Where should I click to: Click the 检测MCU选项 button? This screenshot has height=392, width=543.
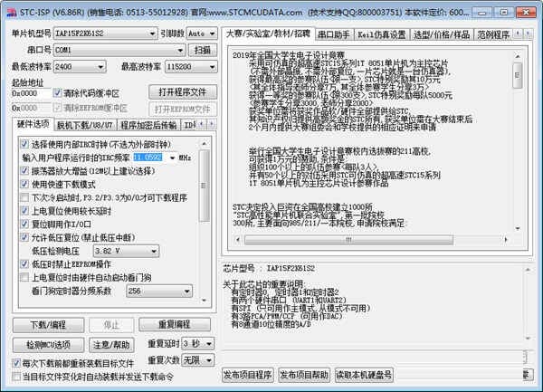[48, 345]
